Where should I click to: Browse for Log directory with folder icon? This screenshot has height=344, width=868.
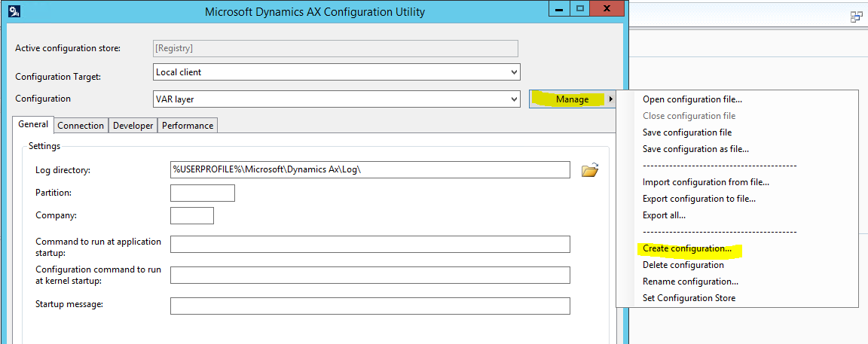click(x=590, y=170)
